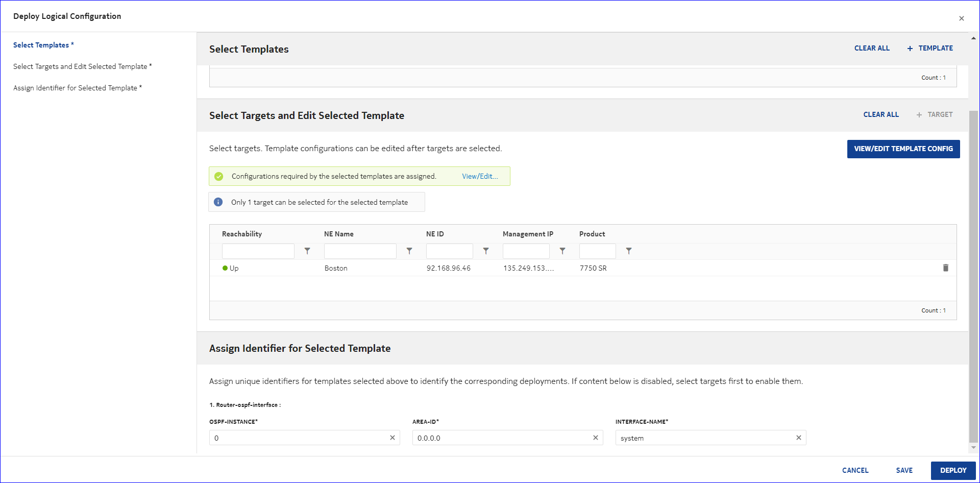980x483 pixels.
Task: Click CLEAR ALL in Select Templates header
Action: tap(872, 48)
